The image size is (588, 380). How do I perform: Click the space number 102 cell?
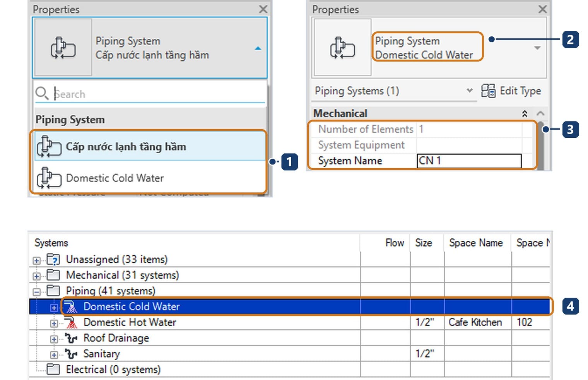[531, 322]
